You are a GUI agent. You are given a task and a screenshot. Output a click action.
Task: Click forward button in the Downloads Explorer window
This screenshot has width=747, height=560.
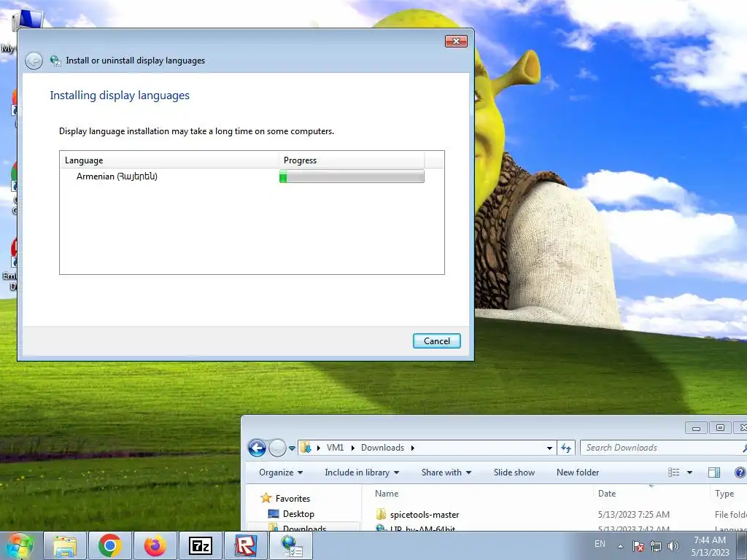(277, 448)
